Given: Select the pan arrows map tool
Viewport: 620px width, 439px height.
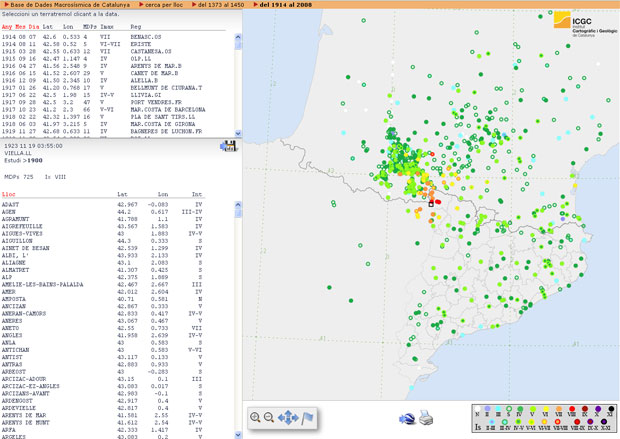Looking at the screenshot, I should 288,417.
